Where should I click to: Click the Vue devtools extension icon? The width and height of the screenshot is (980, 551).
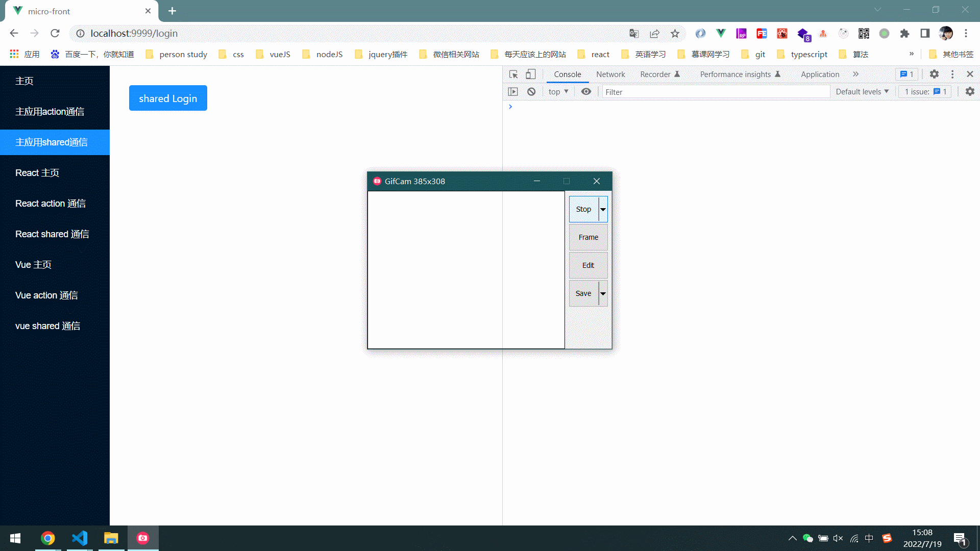pyautogui.click(x=721, y=34)
